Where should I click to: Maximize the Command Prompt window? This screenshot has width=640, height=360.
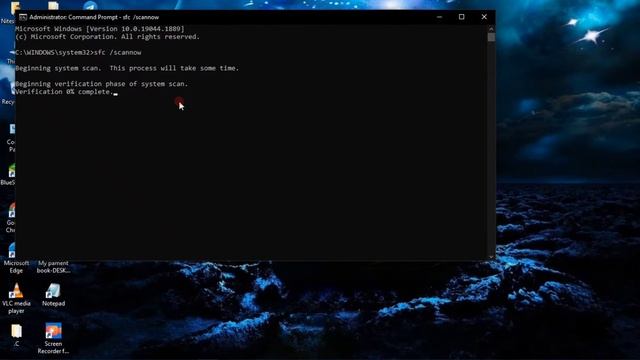tap(462, 17)
